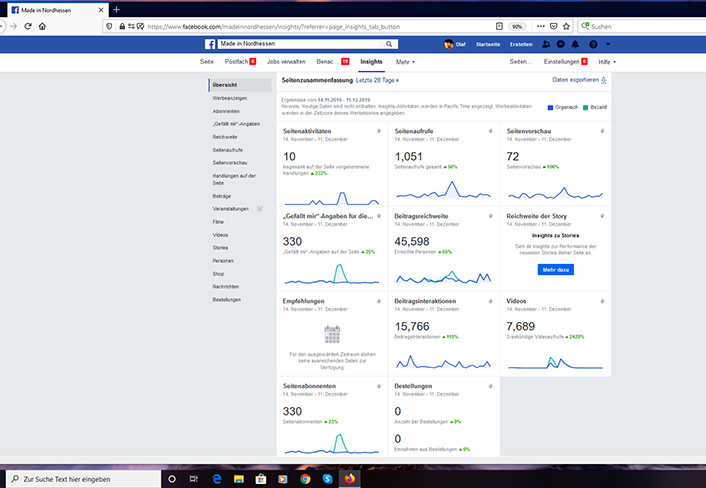
Task: Open a new browser tab with plus
Action: (116, 9)
